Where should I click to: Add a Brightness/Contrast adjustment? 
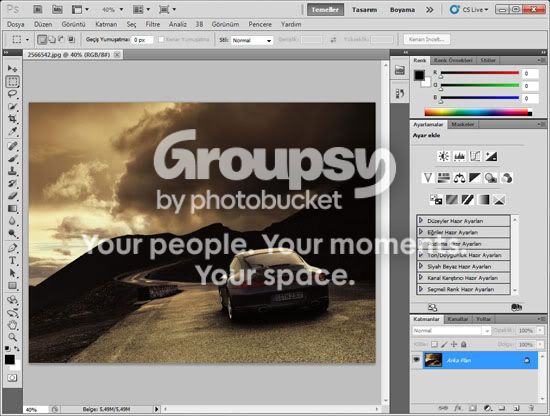443,156
